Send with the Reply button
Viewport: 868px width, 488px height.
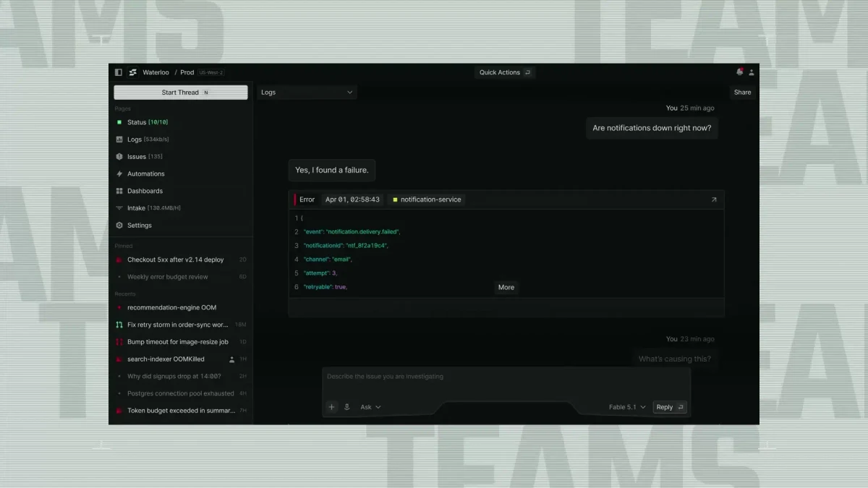(x=669, y=407)
